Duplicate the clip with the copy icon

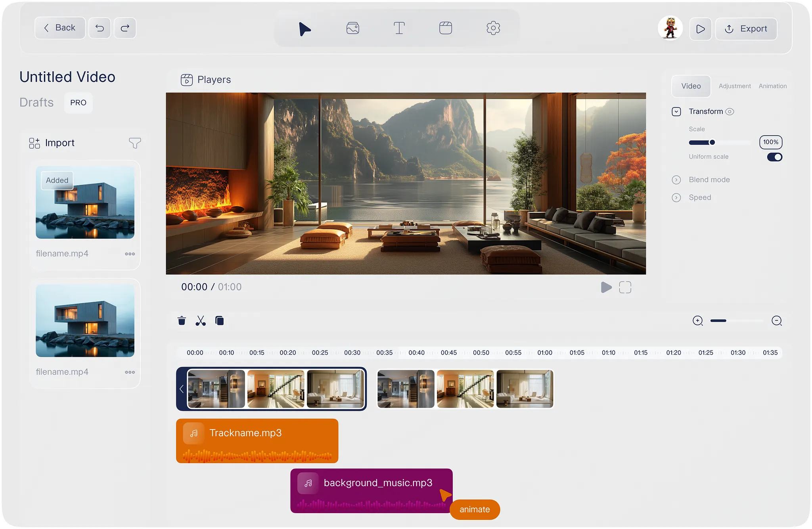tap(219, 321)
